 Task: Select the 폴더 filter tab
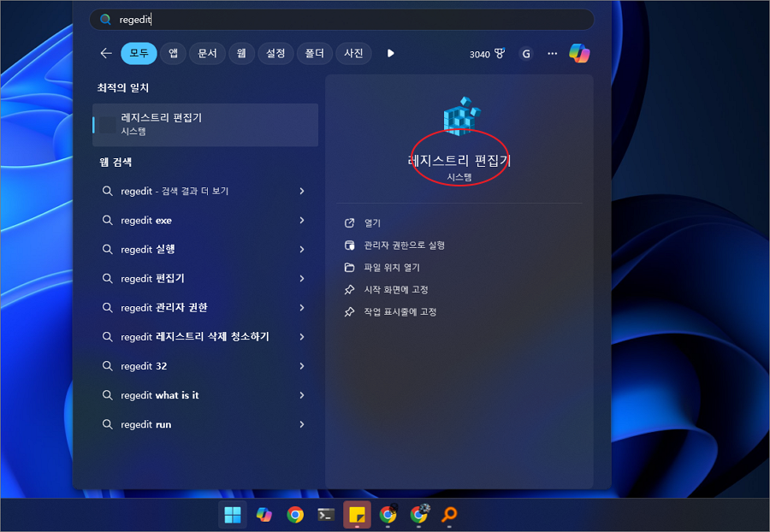(x=314, y=53)
